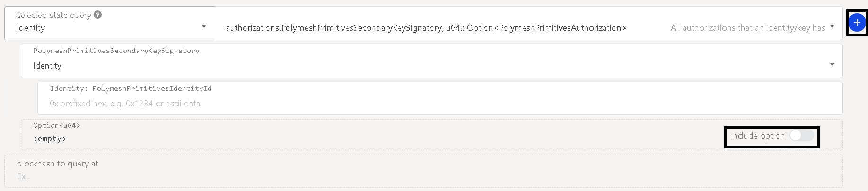Click the "Option<u64>" type label
The image size is (868, 191).
[57, 125]
